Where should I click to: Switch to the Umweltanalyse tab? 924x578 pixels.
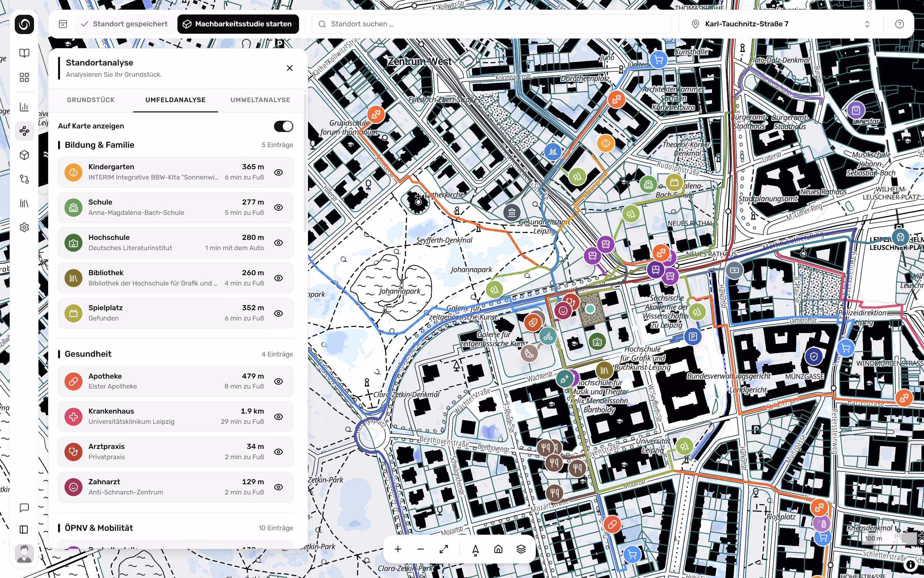click(x=261, y=100)
